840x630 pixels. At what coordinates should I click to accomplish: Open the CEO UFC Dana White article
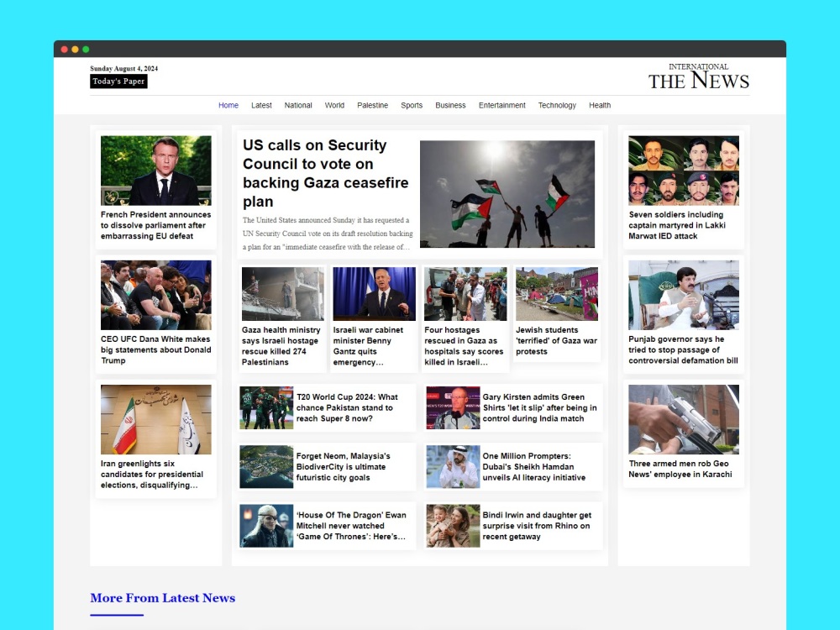[156, 349]
